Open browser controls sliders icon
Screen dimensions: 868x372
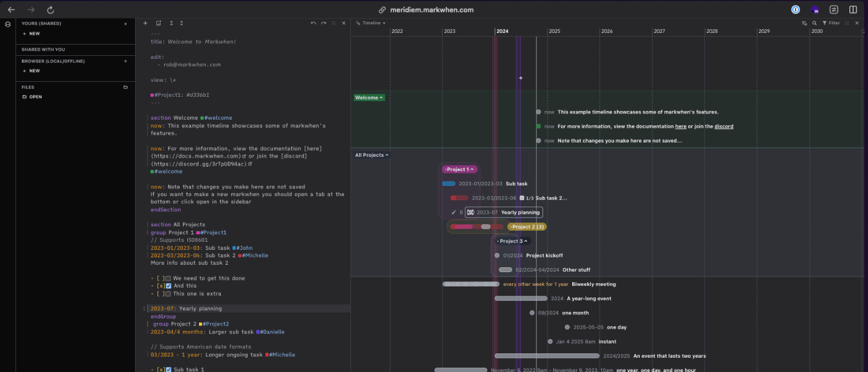click(834, 10)
